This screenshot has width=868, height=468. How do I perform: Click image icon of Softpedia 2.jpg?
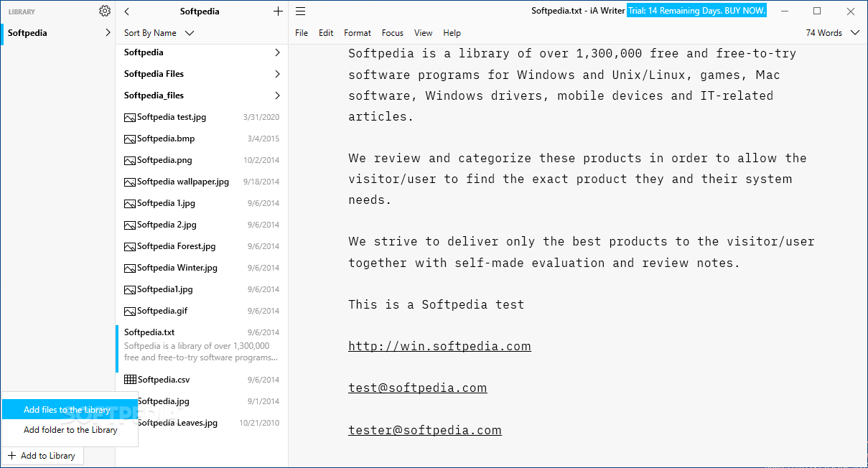[130, 225]
